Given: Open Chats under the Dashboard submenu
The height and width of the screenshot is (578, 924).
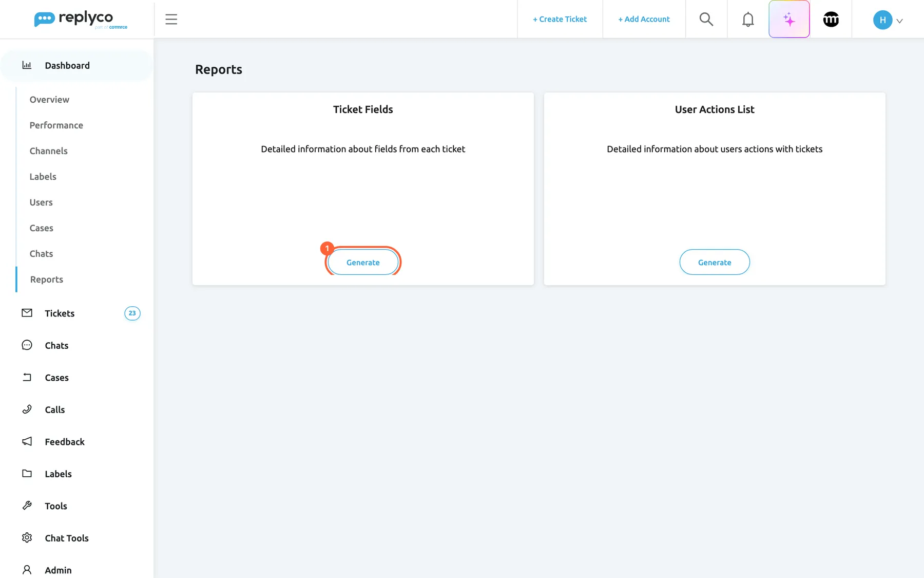Looking at the screenshot, I should pos(42,254).
